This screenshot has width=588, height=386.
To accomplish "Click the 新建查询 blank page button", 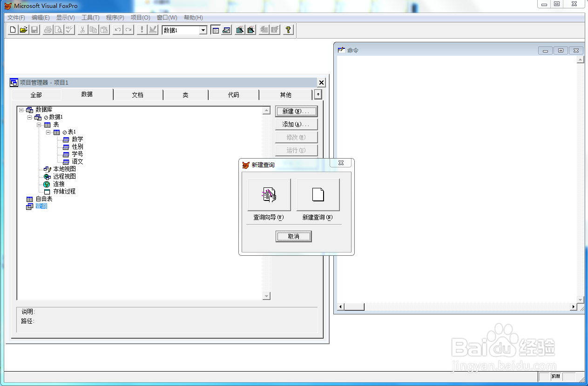I will coord(318,195).
